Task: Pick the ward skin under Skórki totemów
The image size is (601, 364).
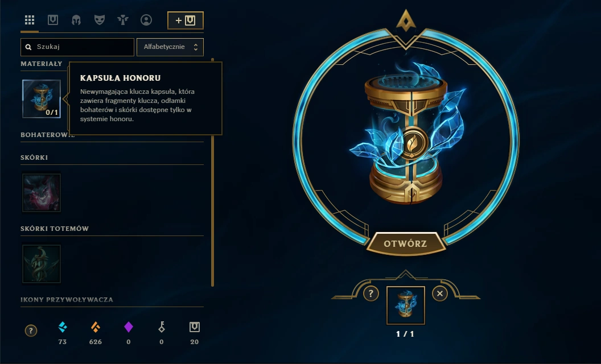Action: point(42,264)
